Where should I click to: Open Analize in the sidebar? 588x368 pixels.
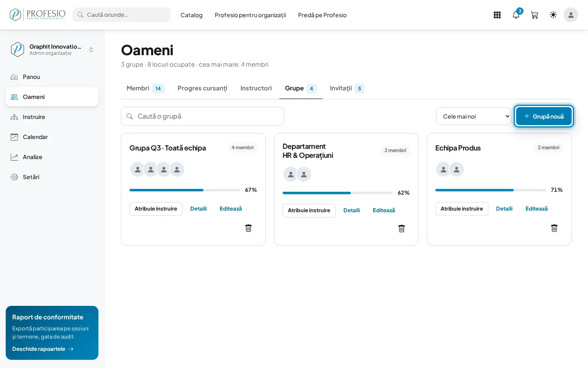[52, 157]
